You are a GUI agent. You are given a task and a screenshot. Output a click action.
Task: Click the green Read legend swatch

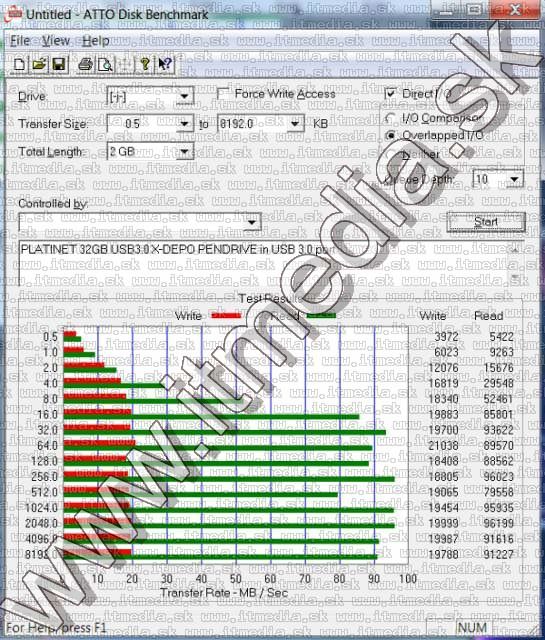(321, 316)
